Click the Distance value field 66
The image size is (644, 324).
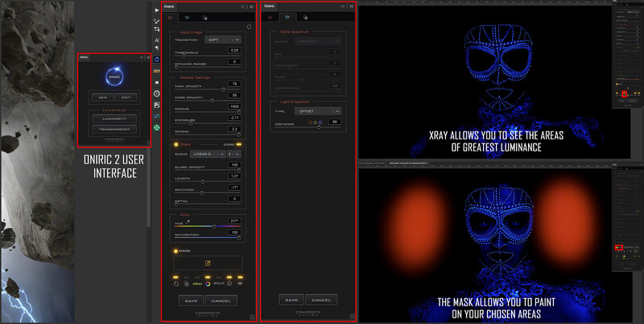(335, 122)
